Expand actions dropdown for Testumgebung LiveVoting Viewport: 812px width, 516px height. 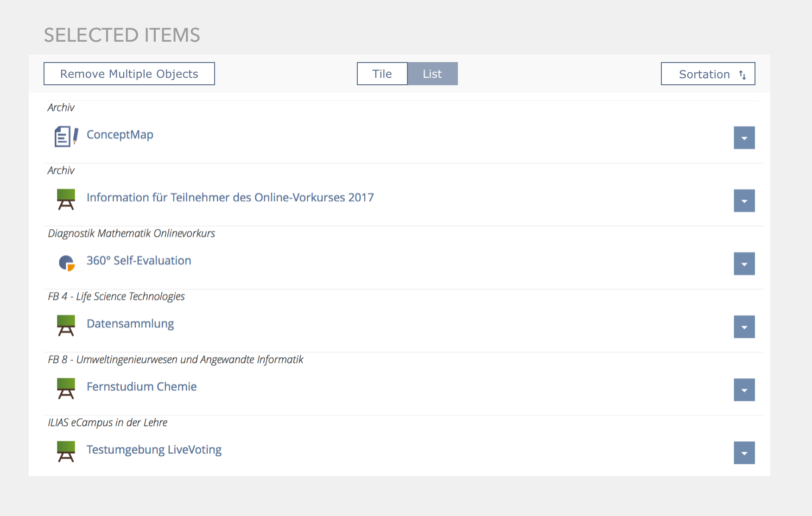point(744,453)
